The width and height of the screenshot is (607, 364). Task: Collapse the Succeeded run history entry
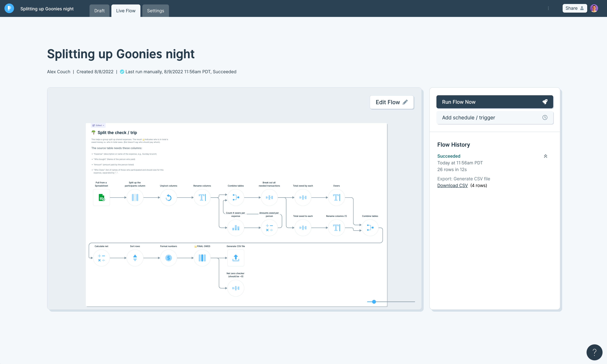[545, 156]
